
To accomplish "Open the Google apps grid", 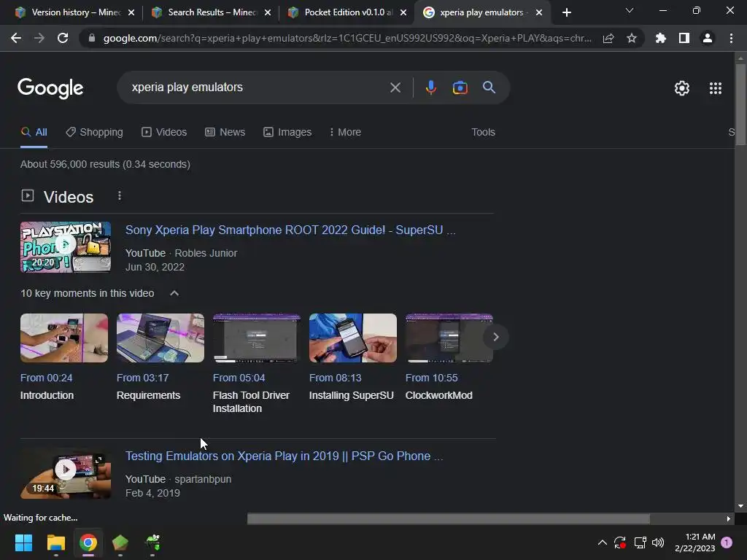I will pos(715,88).
